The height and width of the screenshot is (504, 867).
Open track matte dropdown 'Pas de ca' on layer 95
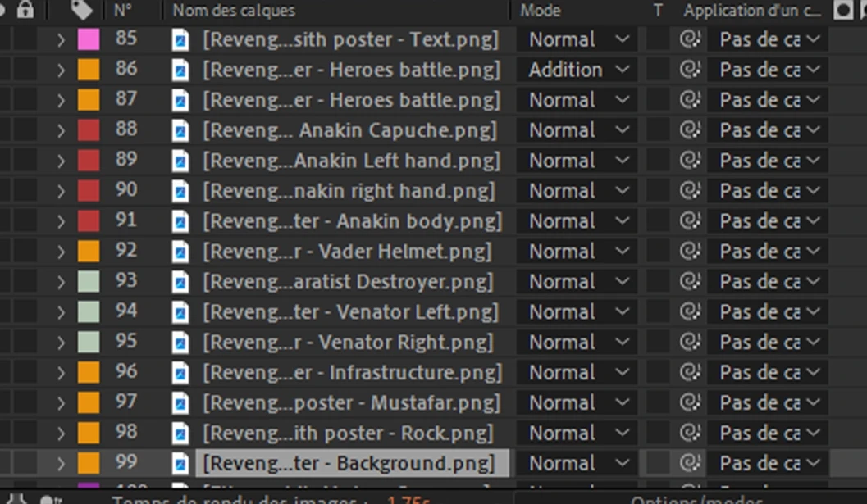pyautogui.click(x=768, y=342)
